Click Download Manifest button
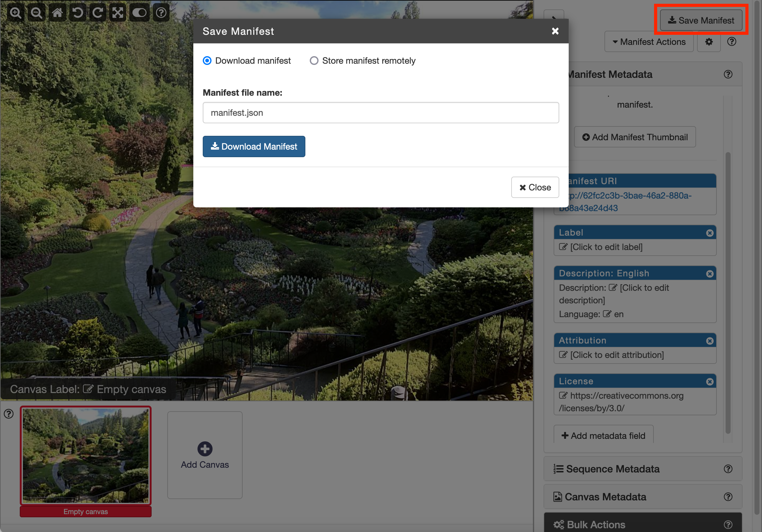762x532 pixels. (x=254, y=146)
